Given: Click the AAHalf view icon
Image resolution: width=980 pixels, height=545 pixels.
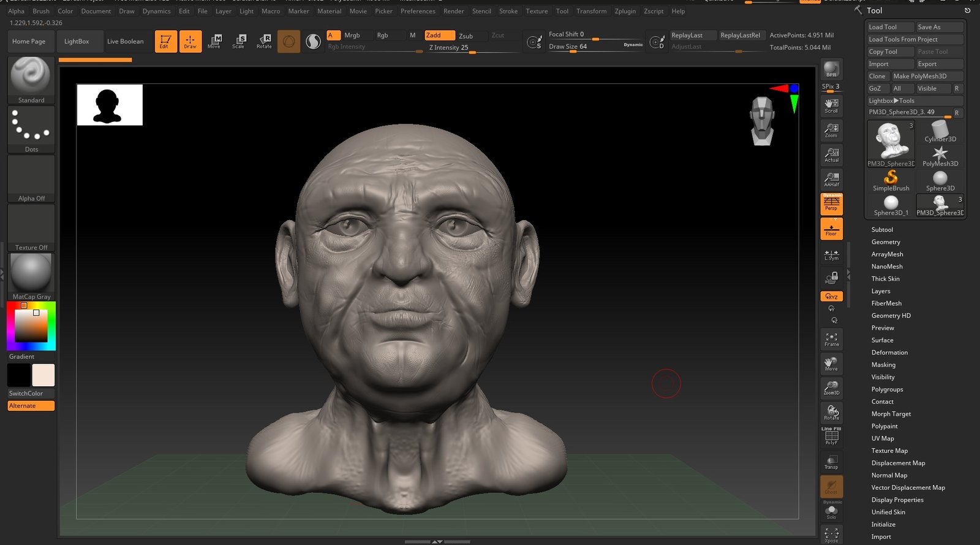Looking at the screenshot, I should pos(831,180).
